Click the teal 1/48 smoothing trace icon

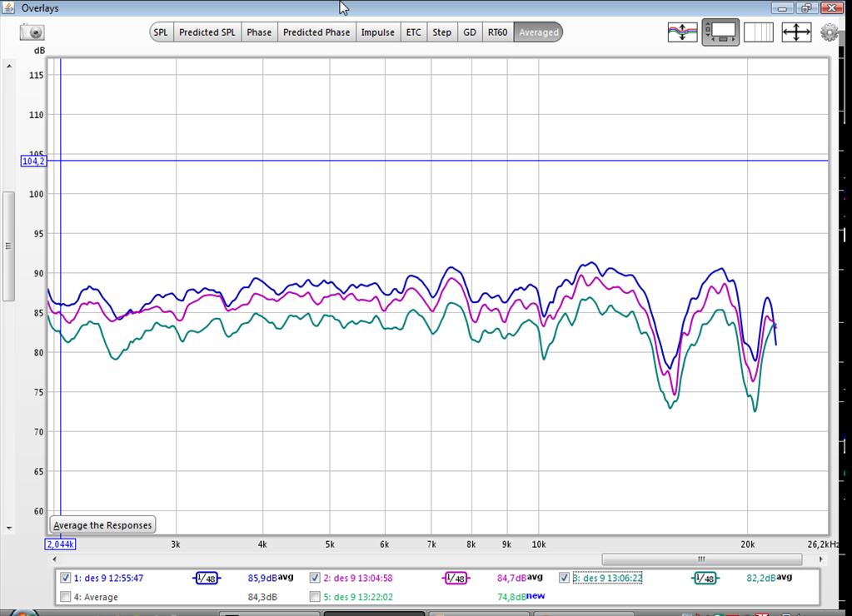pyautogui.click(x=705, y=578)
